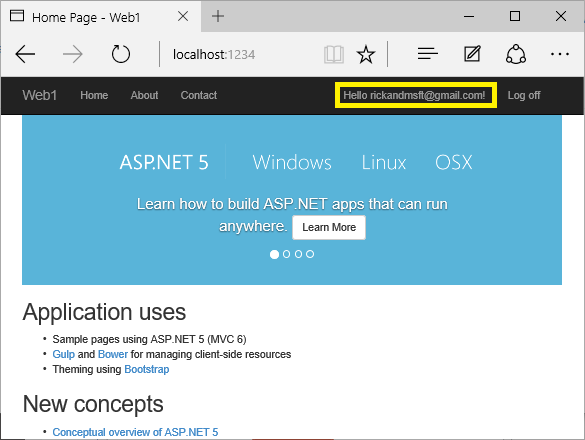This screenshot has width=585, height=440.
Task: Open the More actions ellipsis menu
Action: point(560,54)
